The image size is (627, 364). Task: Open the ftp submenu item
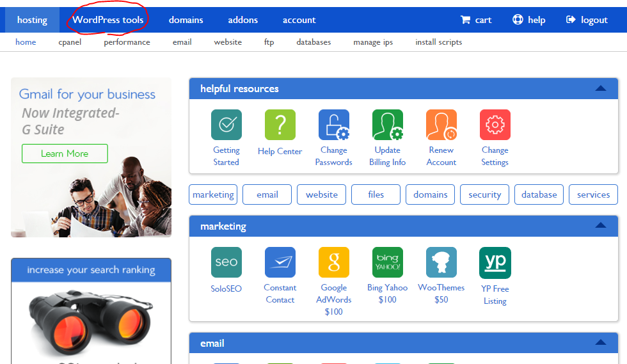(x=269, y=42)
